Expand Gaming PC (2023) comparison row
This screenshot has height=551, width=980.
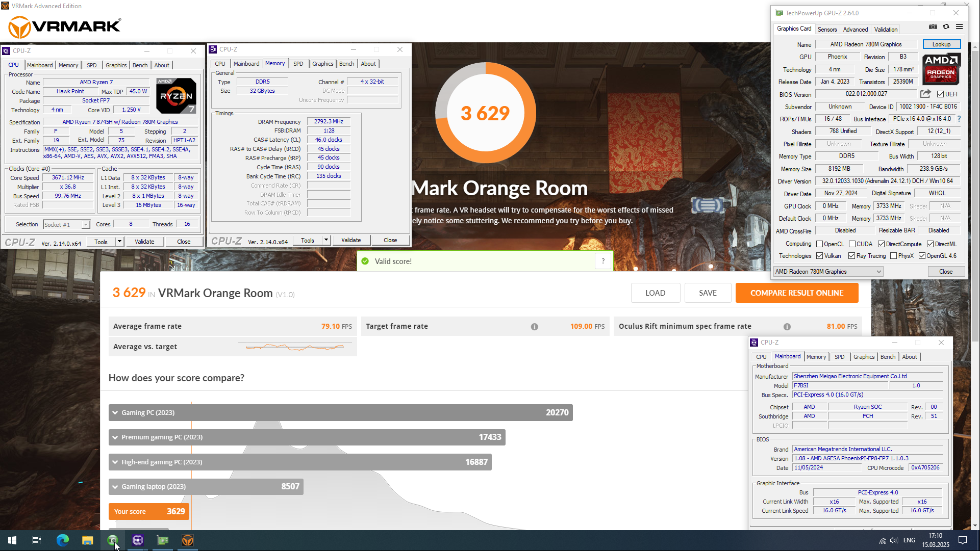click(x=340, y=412)
